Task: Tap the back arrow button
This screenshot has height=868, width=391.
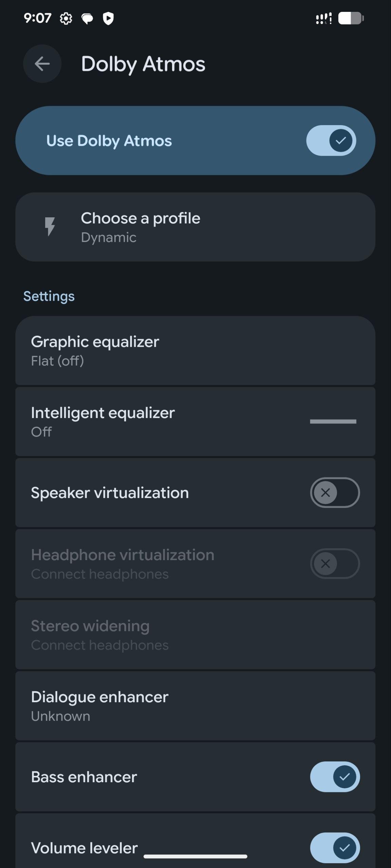Action: (42, 64)
